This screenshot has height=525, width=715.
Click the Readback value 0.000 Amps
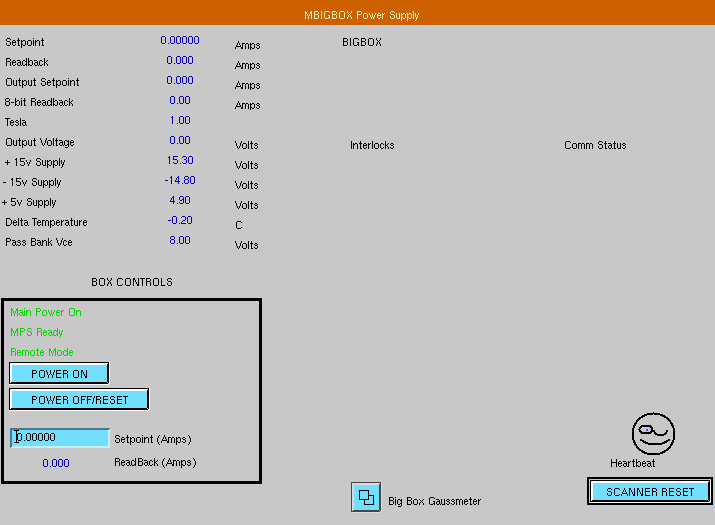click(180, 60)
